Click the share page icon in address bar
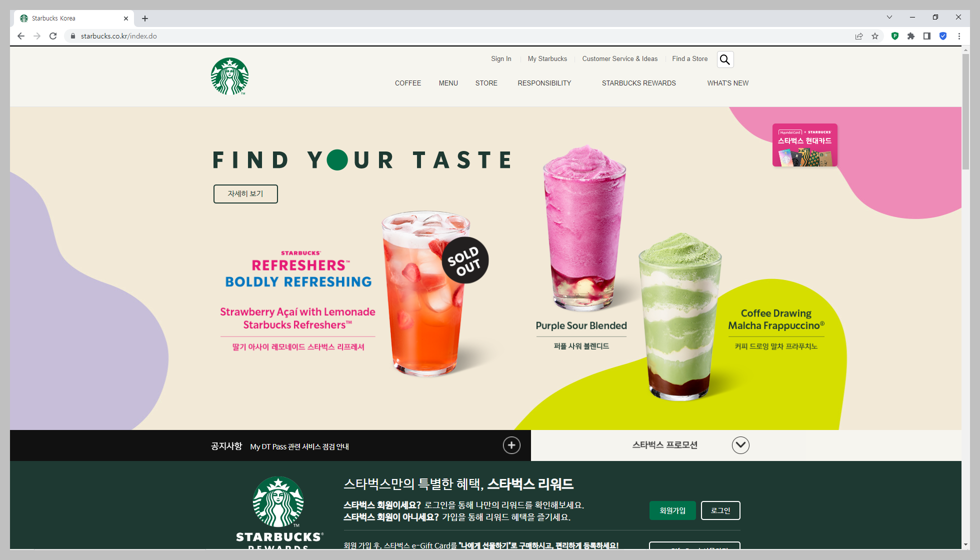980x560 pixels. click(859, 36)
